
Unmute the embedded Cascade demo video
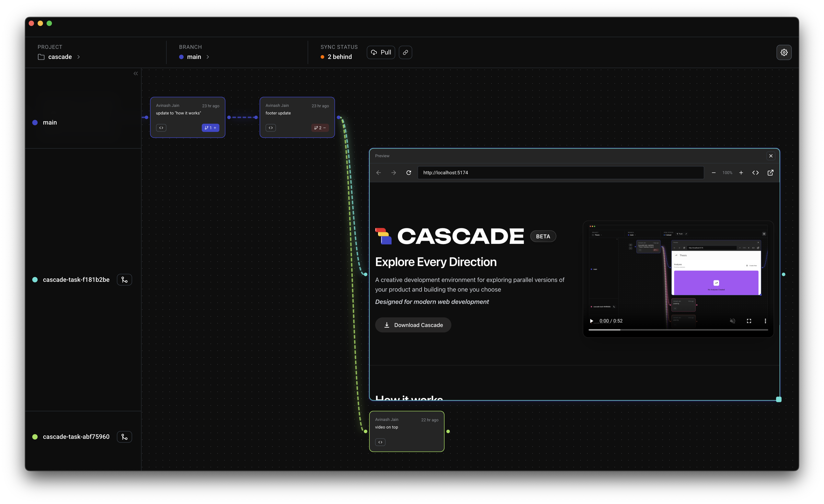(732, 321)
